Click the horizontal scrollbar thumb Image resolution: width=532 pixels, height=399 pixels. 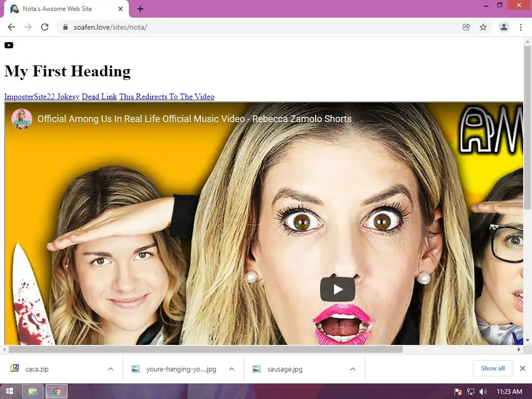[x=206, y=349]
